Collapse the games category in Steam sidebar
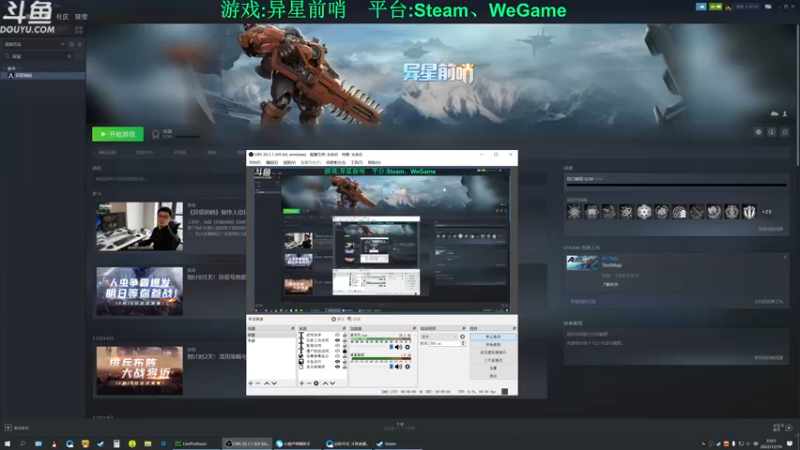Screen dimensions: 800x450 tap(5, 68)
